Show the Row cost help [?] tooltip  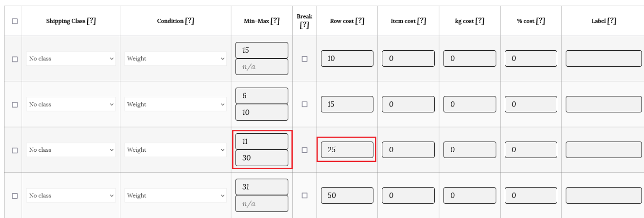pos(359,21)
